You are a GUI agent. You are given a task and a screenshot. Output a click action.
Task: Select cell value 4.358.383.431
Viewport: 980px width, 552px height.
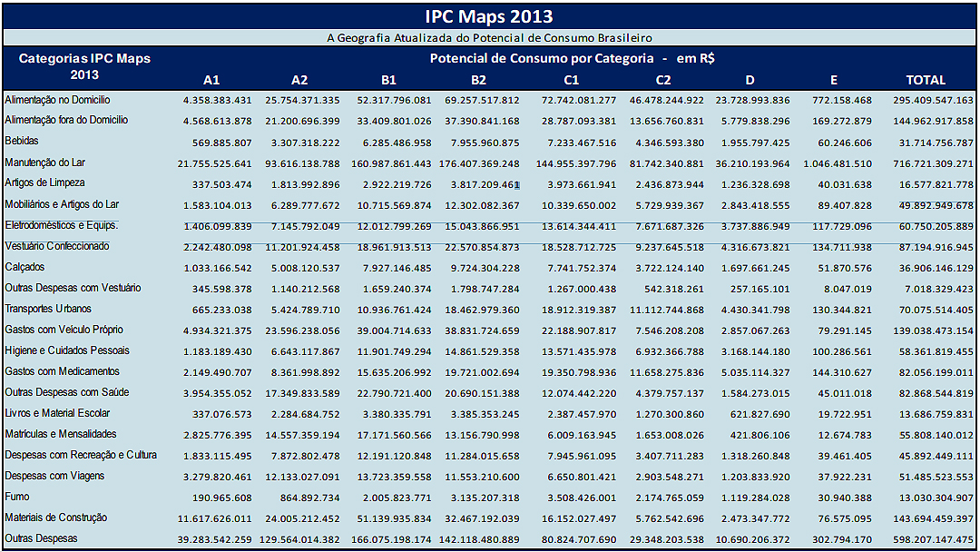(x=218, y=100)
